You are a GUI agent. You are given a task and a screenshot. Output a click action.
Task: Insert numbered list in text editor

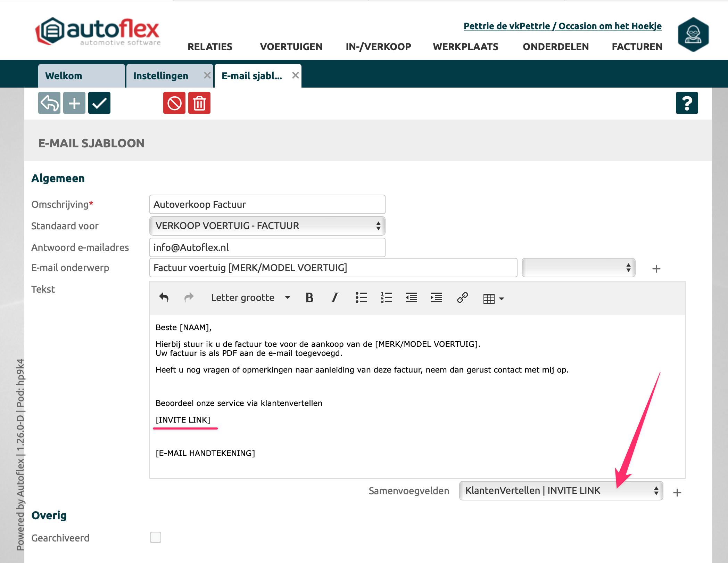386,298
